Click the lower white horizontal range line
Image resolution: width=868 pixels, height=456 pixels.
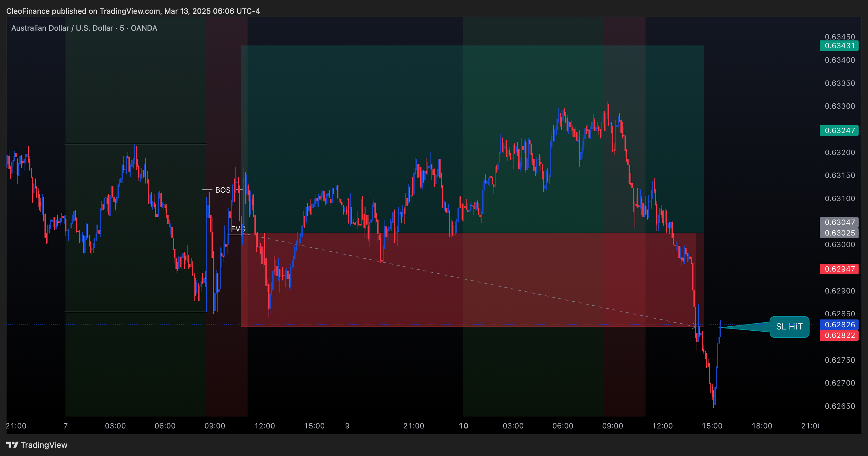click(x=136, y=312)
